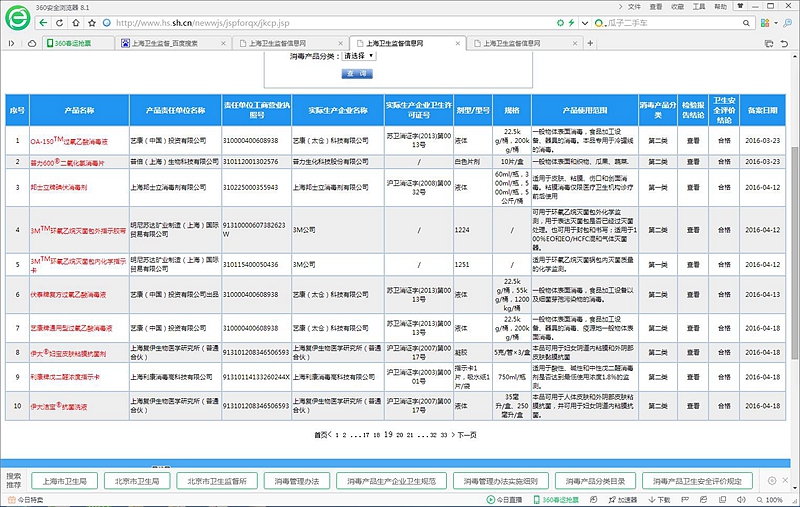Click the skin shirt icon in title bar
This screenshot has height=507, width=800.
739,6
